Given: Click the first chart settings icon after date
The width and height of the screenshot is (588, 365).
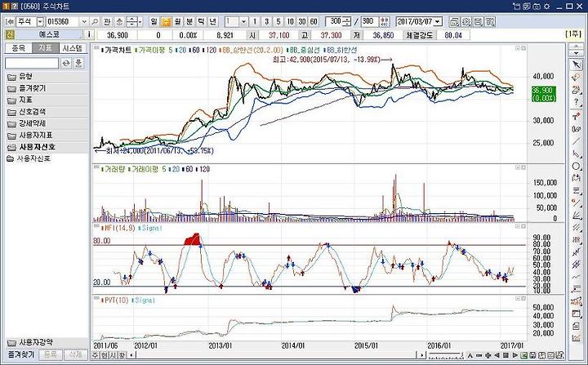Looking at the screenshot, I should coord(454,21).
